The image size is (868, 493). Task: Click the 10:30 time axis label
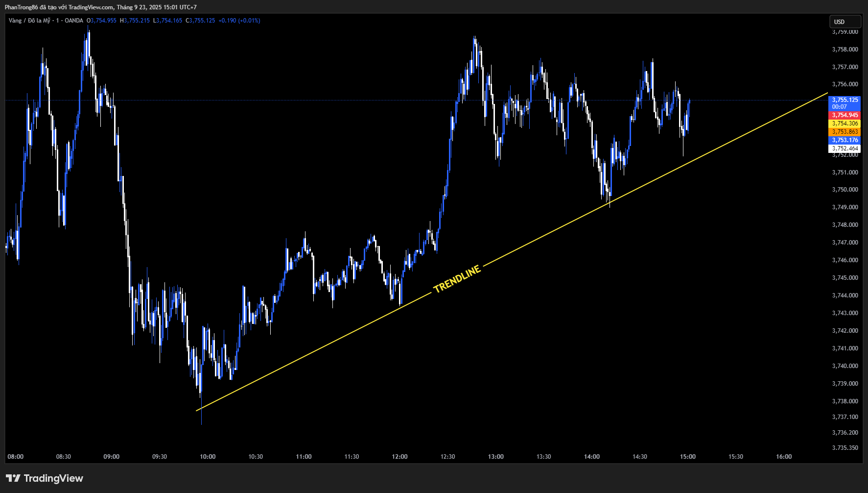click(x=256, y=457)
